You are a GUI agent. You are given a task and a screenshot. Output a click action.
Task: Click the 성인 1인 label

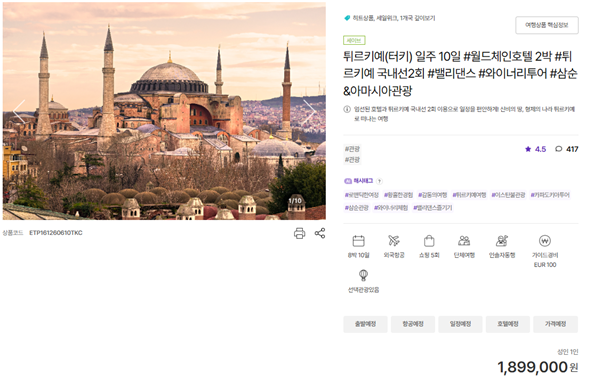[567, 352]
